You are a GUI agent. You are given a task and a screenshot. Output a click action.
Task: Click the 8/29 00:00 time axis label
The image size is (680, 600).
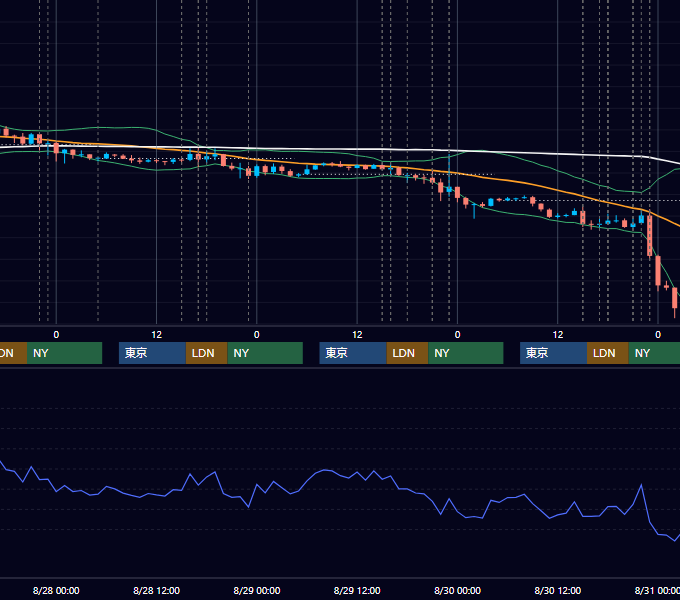[257, 590]
